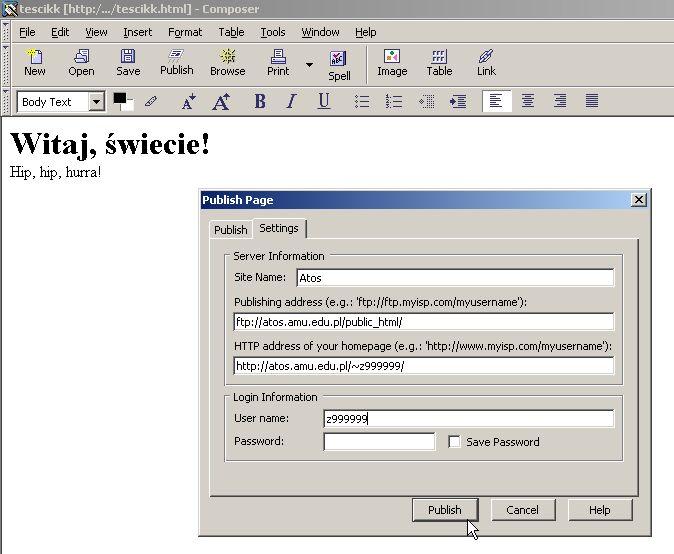Image resolution: width=674 pixels, height=554 pixels.
Task: Open the Help menu
Action: 365,32
